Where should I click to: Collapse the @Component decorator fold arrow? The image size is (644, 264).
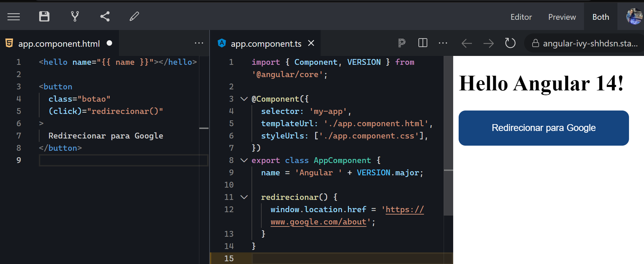(244, 99)
